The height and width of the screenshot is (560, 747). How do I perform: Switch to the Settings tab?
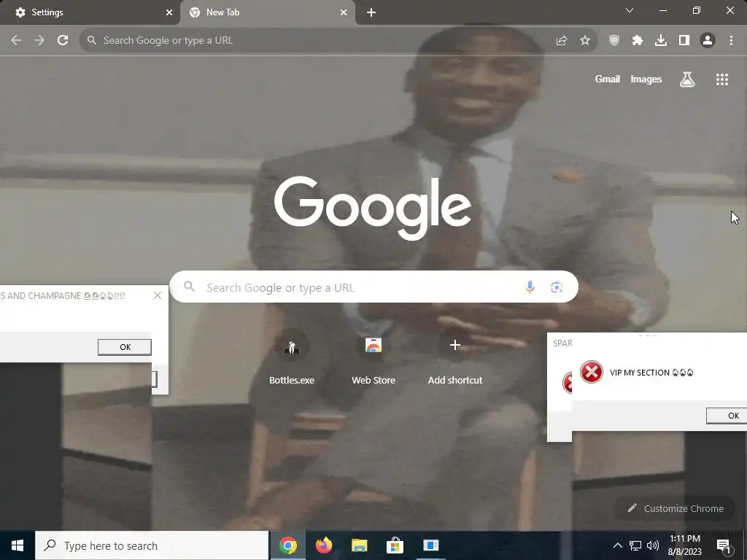tap(90, 12)
